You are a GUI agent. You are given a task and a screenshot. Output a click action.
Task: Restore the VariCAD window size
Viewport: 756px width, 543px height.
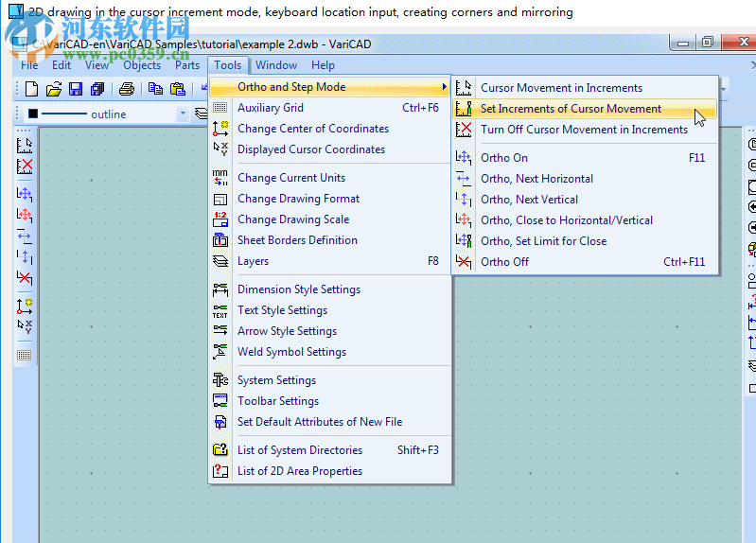(708, 43)
